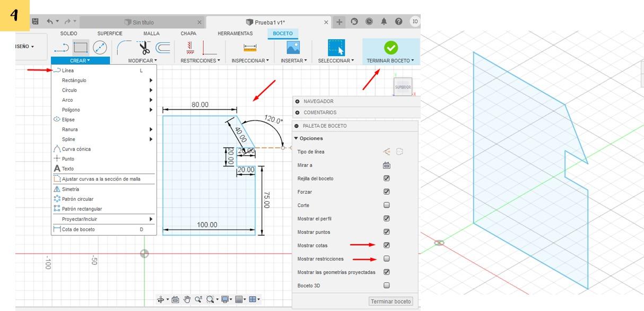The image size is (644, 311).
Task: Click the Insert image icon
Action: click(x=293, y=48)
